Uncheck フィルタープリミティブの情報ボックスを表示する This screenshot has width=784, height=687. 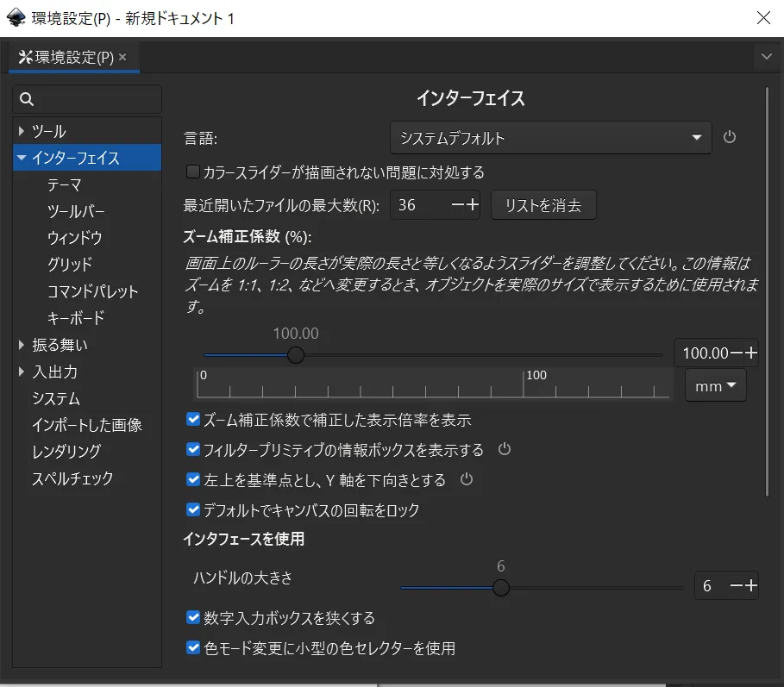click(193, 449)
